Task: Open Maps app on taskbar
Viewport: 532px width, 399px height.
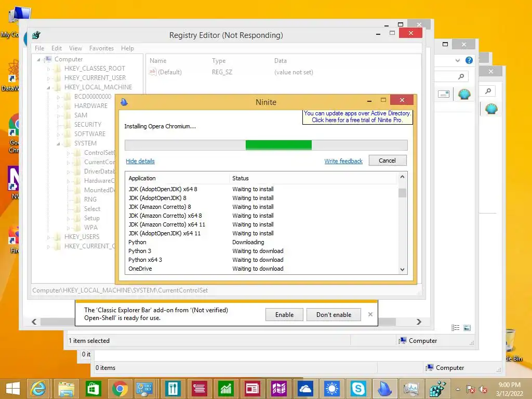Action: point(279,389)
